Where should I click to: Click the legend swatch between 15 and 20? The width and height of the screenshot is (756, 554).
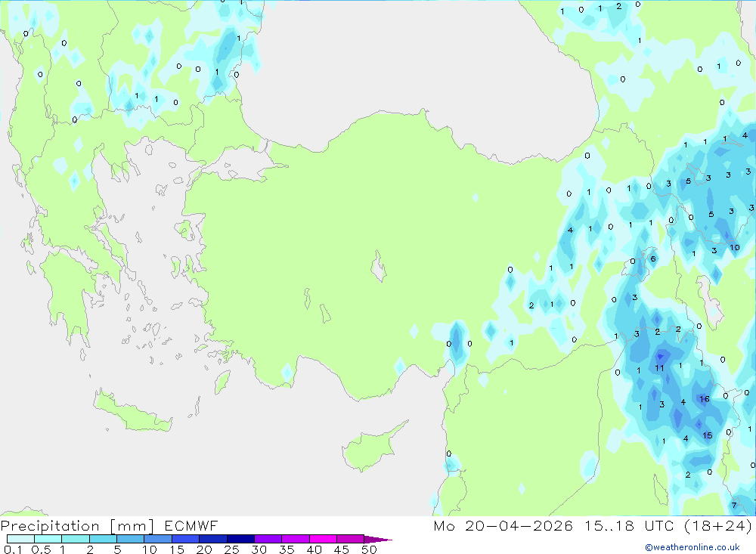[186, 539]
